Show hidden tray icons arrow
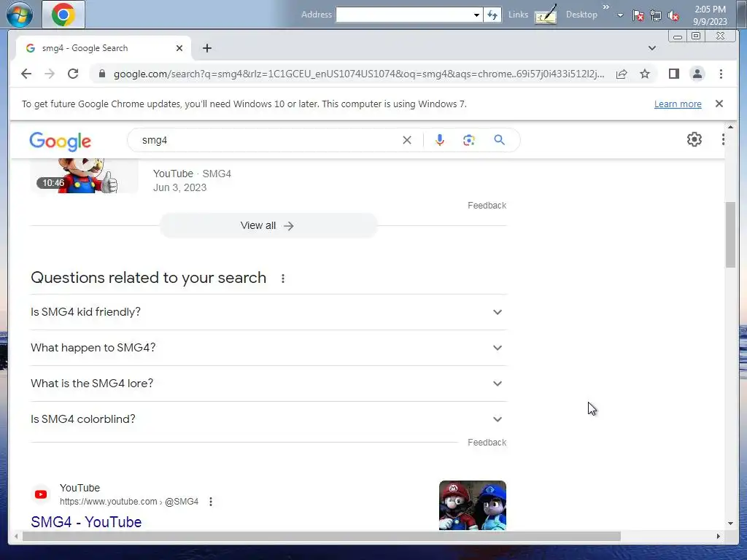This screenshot has width=747, height=560. [x=620, y=15]
